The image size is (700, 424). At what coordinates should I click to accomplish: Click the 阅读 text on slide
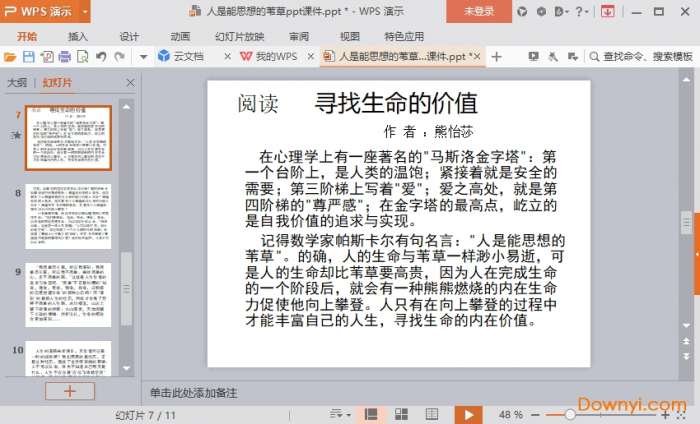258,104
